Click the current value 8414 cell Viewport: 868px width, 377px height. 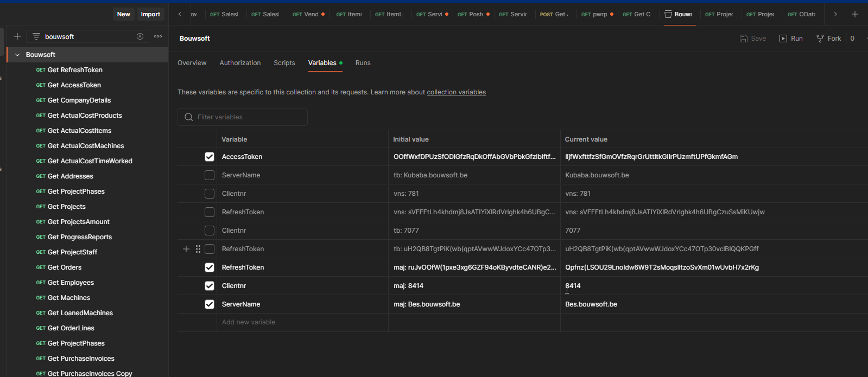pos(714,286)
